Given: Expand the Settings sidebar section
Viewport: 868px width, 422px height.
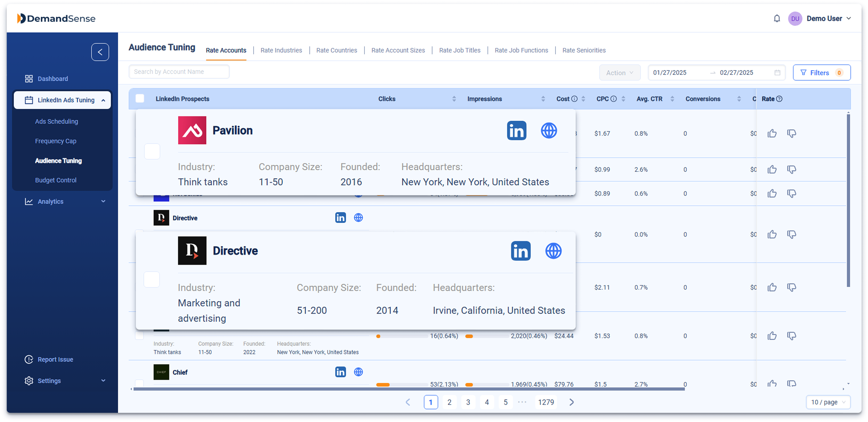Looking at the screenshot, I should 65,381.
